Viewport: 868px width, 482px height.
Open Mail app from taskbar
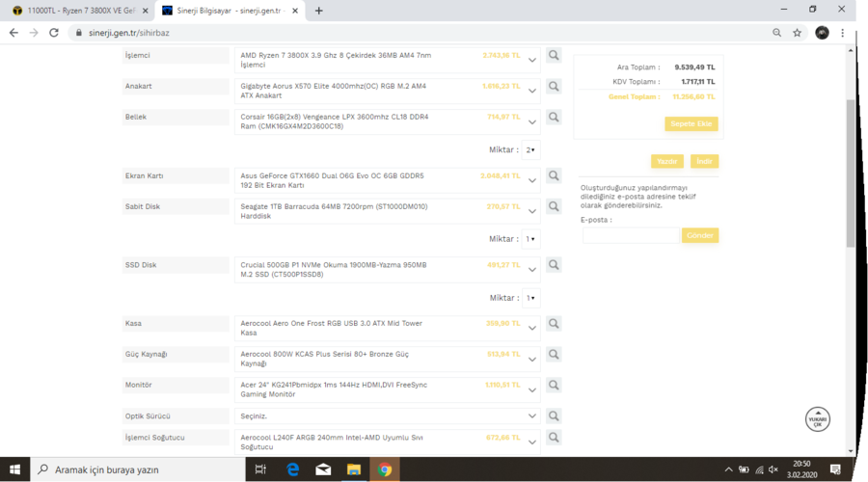323,469
